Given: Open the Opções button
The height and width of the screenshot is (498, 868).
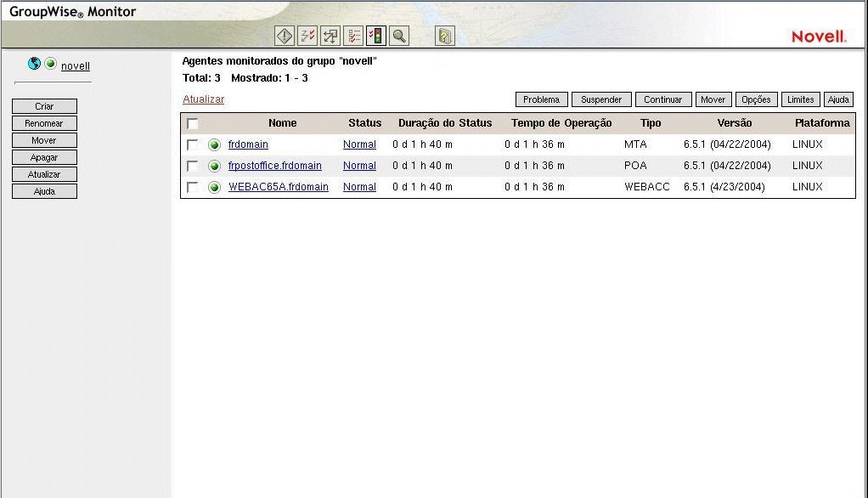Looking at the screenshot, I should 755,99.
